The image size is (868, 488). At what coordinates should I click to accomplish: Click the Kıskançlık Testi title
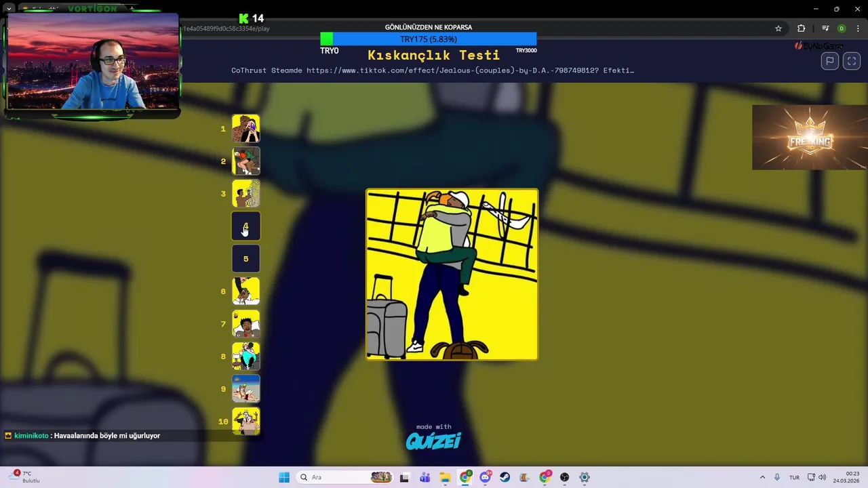434,55
